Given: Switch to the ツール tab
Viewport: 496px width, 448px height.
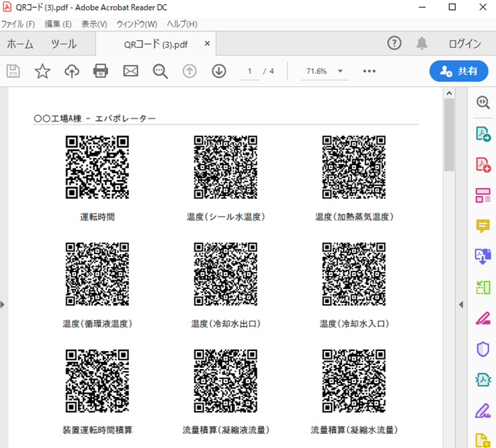Looking at the screenshot, I should click(x=64, y=44).
